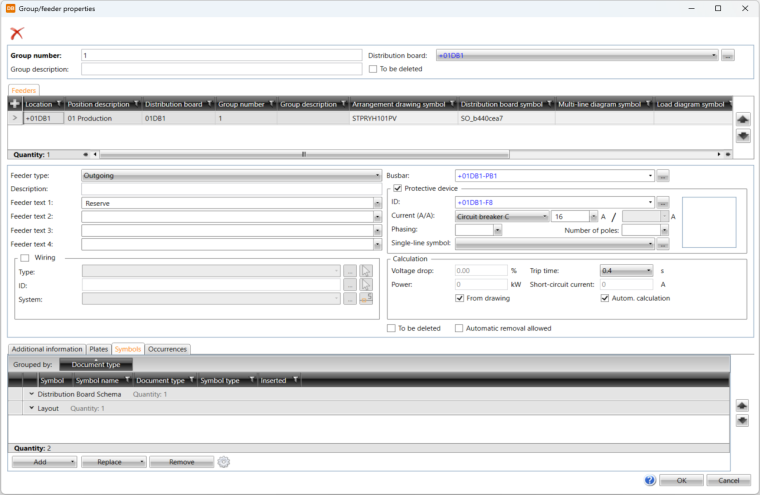The image size is (760, 495).
Task: Expand the Distribution Board Schema group
Action: tap(31, 394)
